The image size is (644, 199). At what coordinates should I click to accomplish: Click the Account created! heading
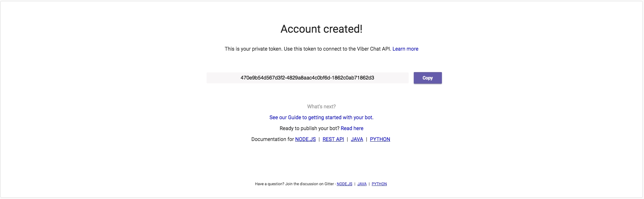[x=321, y=29]
